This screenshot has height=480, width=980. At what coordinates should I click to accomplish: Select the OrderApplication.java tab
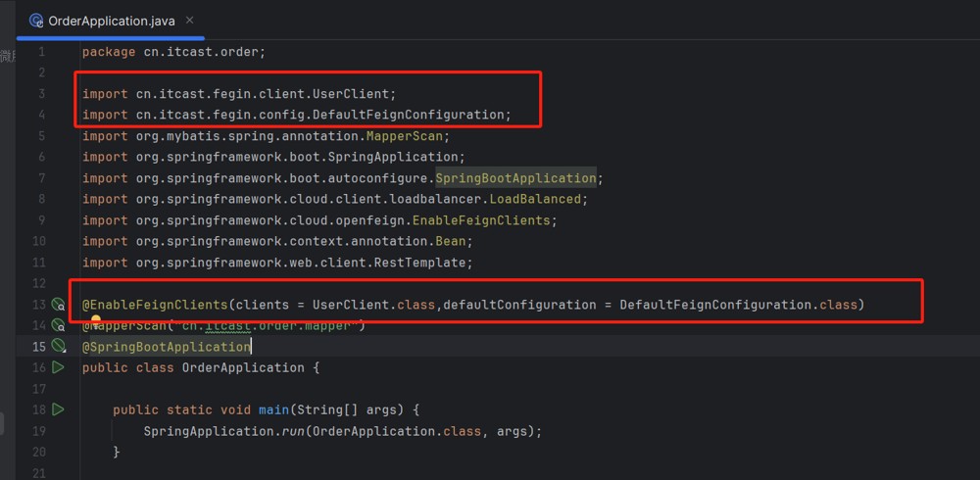pos(110,21)
